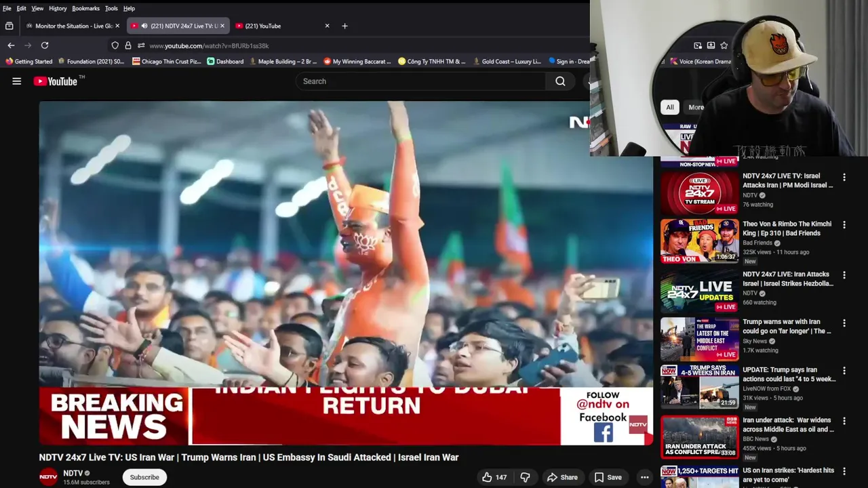Open options for Trump warns war Sky News video
Image resolution: width=868 pixels, height=488 pixels.
[844, 323]
